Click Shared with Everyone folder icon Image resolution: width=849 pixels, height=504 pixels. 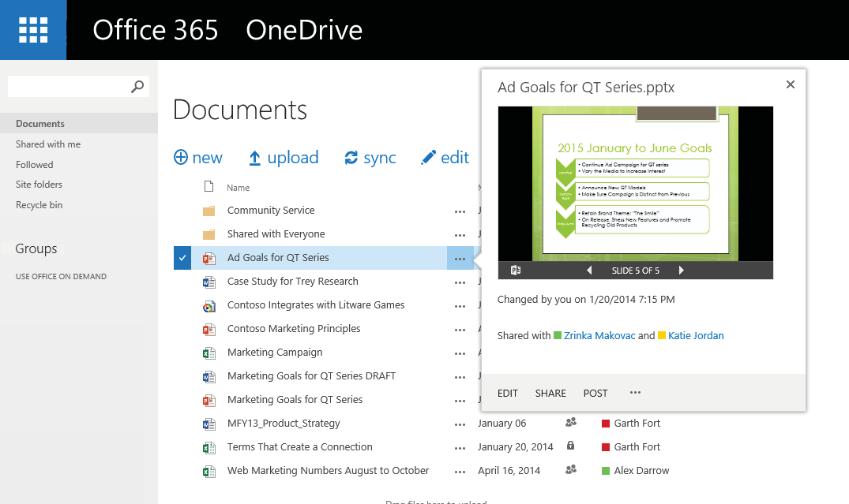(x=209, y=234)
